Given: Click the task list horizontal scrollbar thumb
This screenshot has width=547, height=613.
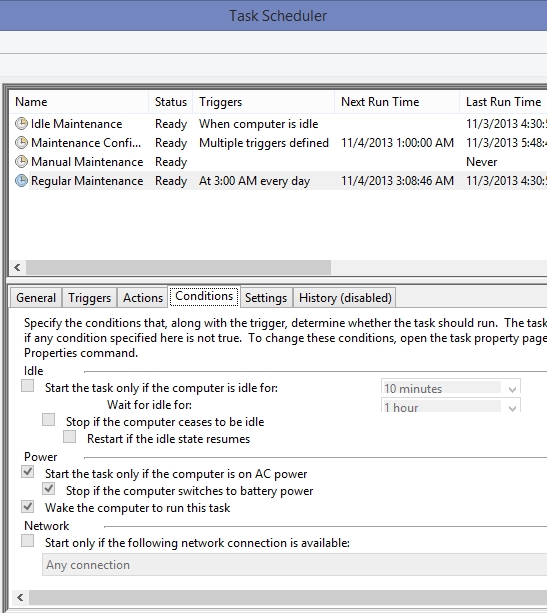Looking at the screenshot, I should (178, 268).
